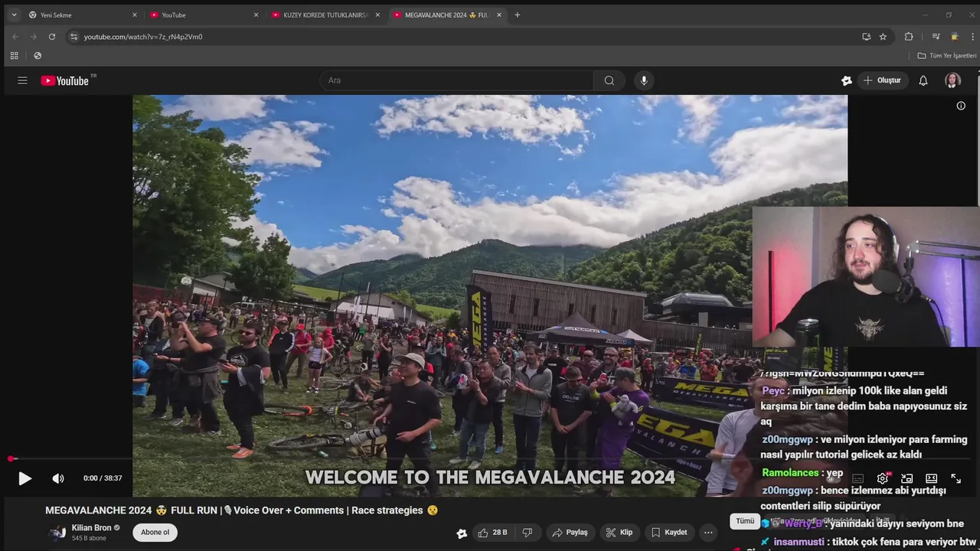Open the media controls icon
The width and height of the screenshot is (980, 551).
click(x=936, y=36)
